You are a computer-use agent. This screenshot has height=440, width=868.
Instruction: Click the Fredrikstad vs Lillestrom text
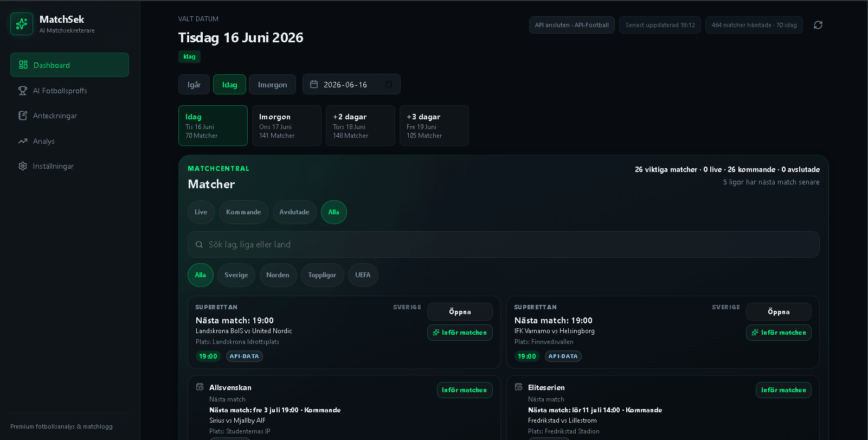(562, 420)
